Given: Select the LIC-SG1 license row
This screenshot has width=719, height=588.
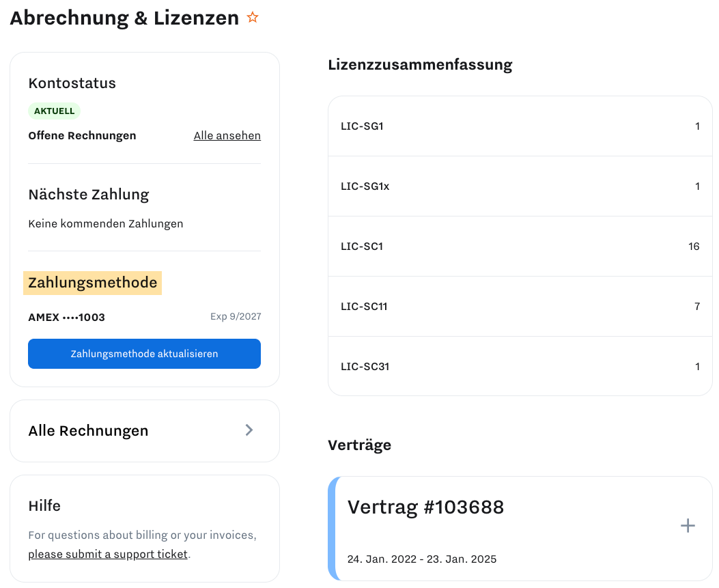Looking at the screenshot, I should (x=520, y=126).
